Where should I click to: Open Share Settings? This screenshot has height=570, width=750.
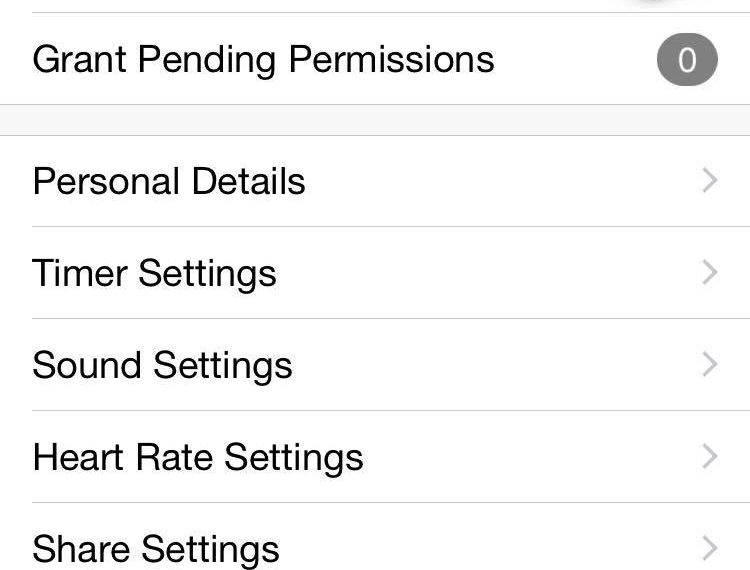pos(375,537)
